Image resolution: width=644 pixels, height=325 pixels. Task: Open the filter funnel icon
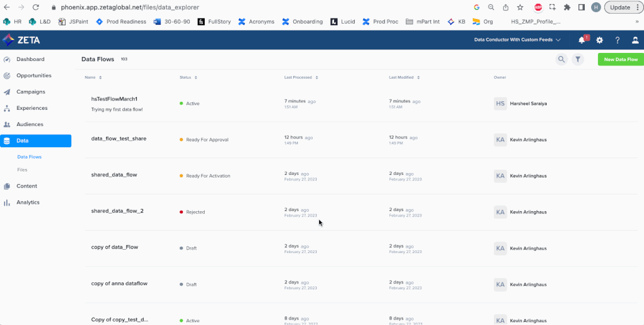click(578, 59)
